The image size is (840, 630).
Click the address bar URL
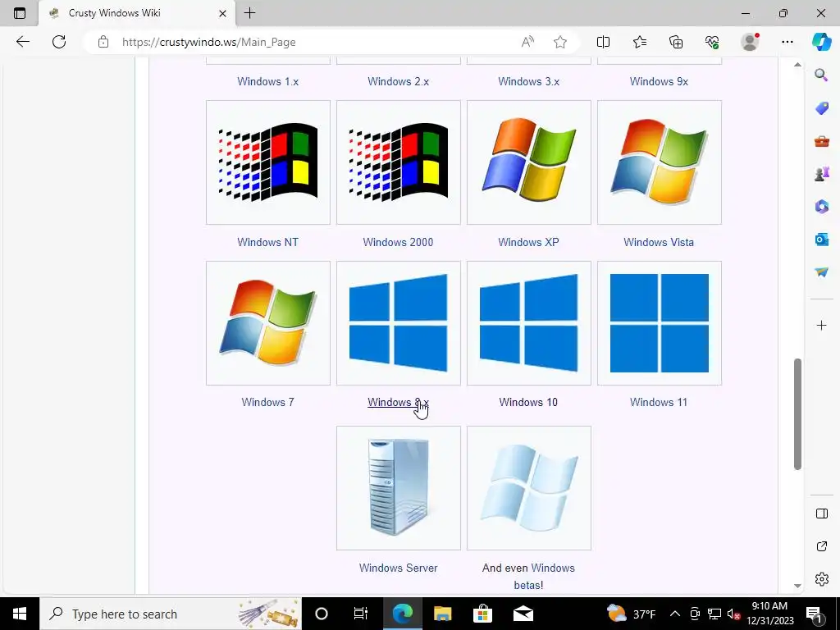209,43
